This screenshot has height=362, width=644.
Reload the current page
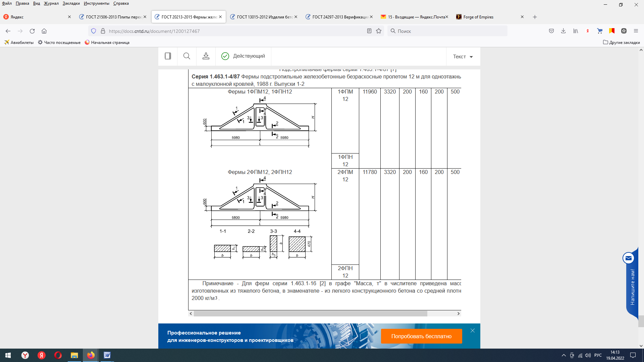pyautogui.click(x=32, y=31)
